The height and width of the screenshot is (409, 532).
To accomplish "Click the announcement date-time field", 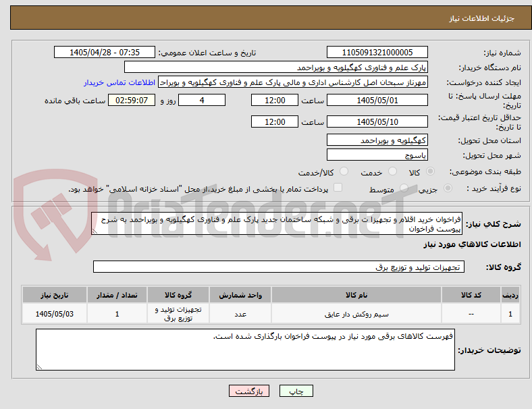I will pos(105,52).
